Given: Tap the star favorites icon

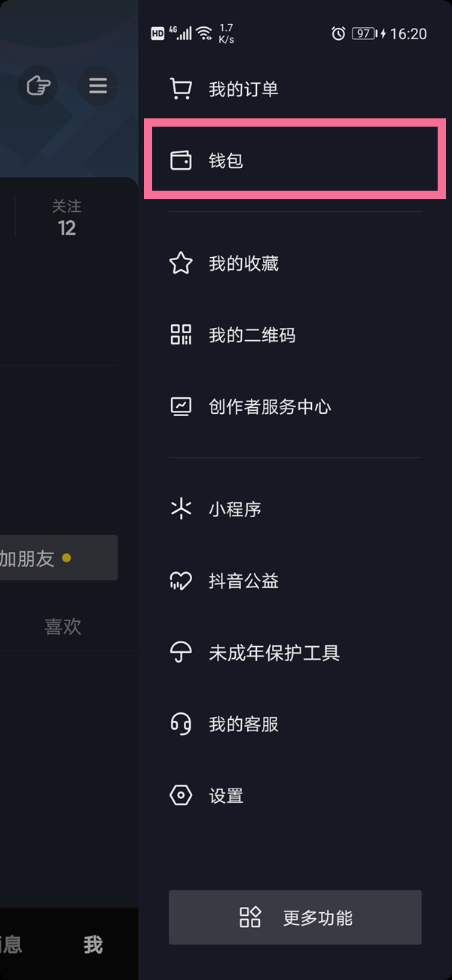Looking at the screenshot, I should coord(181,263).
